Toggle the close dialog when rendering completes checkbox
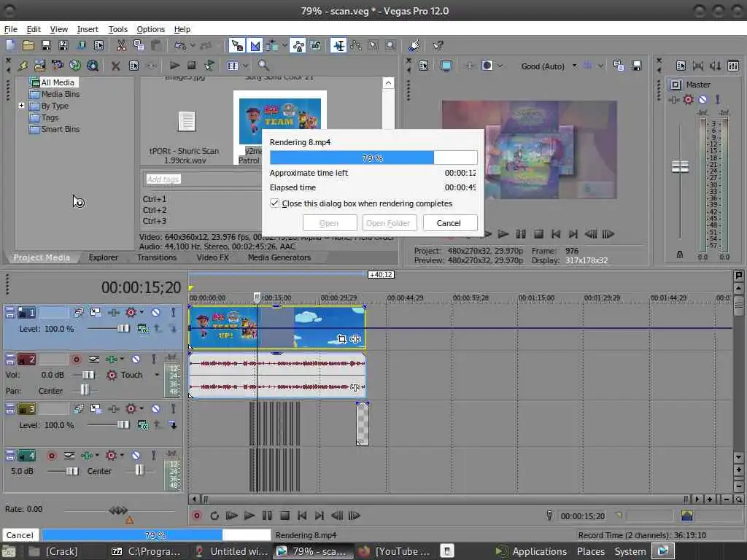This screenshot has width=747, height=560. tap(274, 203)
